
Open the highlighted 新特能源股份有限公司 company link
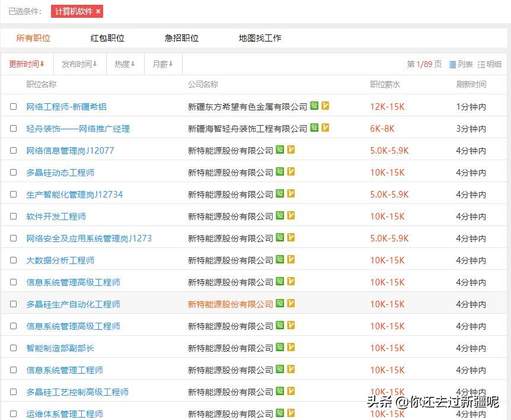(231, 304)
